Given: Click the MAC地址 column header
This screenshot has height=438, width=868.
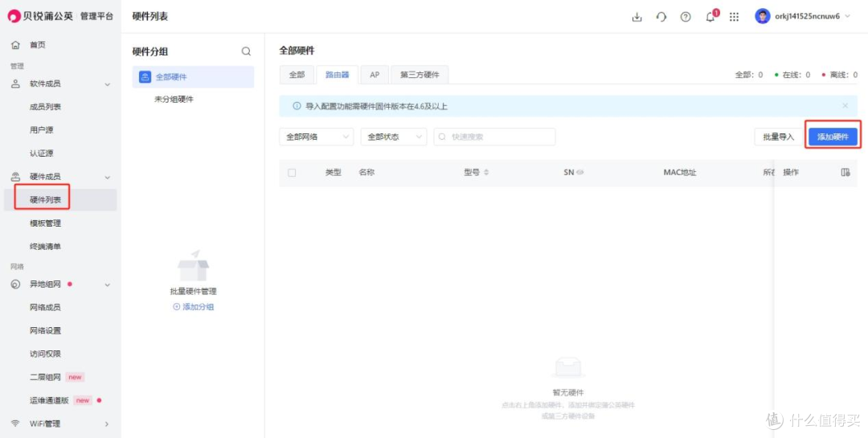Looking at the screenshot, I should pyautogui.click(x=680, y=172).
